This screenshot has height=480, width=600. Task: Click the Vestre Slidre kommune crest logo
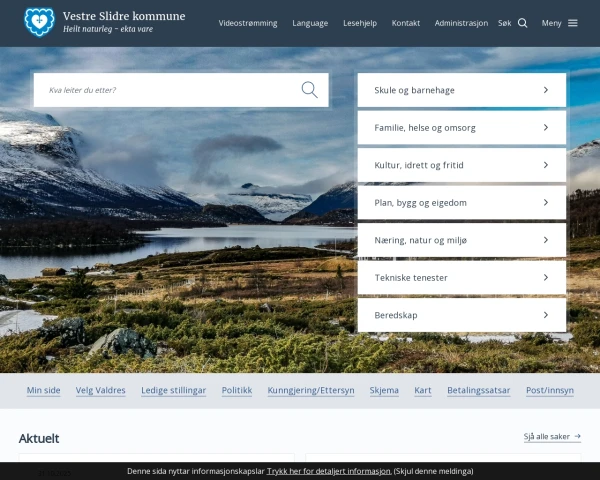(40, 22)
